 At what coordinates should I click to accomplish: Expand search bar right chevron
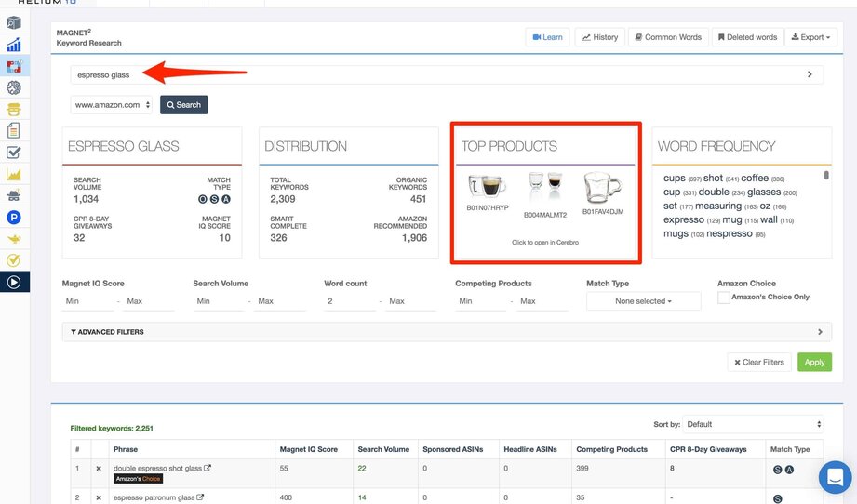(810, 74)
